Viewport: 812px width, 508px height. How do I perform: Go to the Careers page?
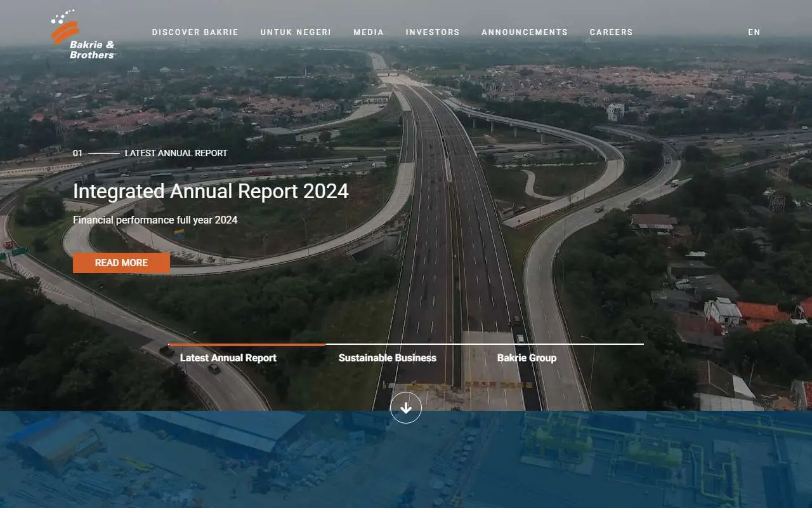tap(611, 32)
